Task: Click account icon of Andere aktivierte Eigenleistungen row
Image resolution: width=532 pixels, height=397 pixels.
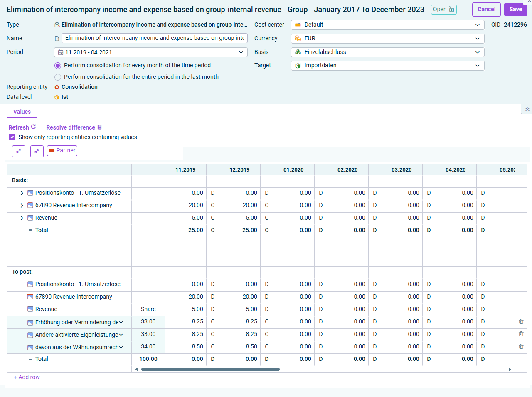Action: [x=30, y=335]
